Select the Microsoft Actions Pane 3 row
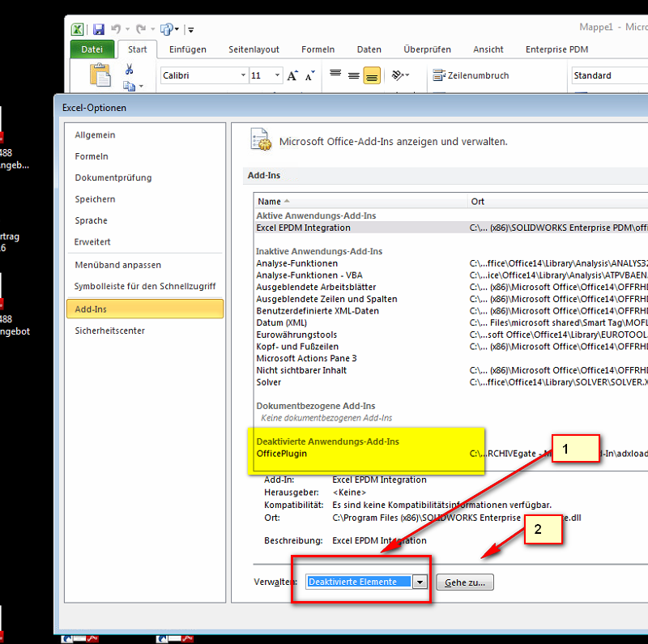 (x=451, y=358)
